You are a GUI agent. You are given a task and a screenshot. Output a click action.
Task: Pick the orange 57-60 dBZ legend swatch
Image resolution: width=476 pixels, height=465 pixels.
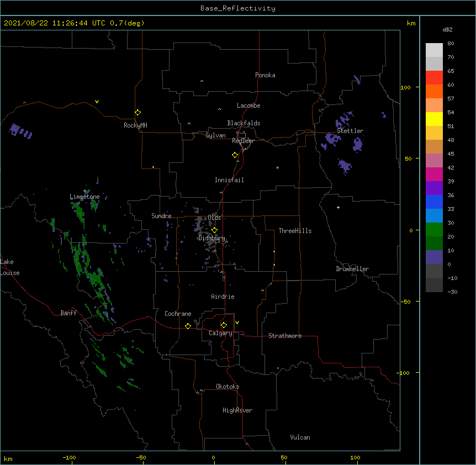pyautogui.click(x=434, y=91)
